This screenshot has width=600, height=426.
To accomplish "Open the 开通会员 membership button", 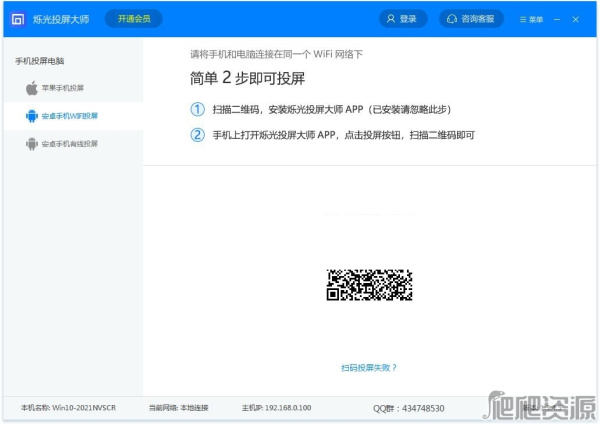I will [x=134, y=19].
